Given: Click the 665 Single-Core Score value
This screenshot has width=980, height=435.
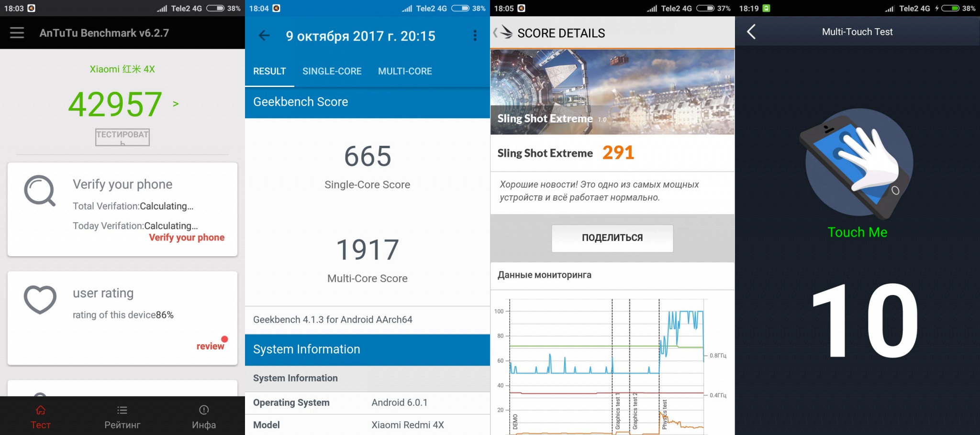Looking at the screenshot, I should (x=367, y=156).
